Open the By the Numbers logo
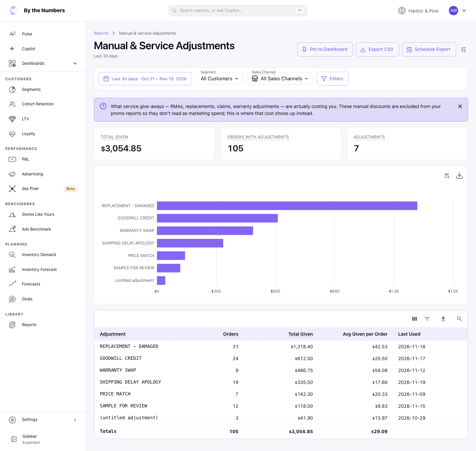The width and height of the screenshot is (476, 451). click(14, 11)
